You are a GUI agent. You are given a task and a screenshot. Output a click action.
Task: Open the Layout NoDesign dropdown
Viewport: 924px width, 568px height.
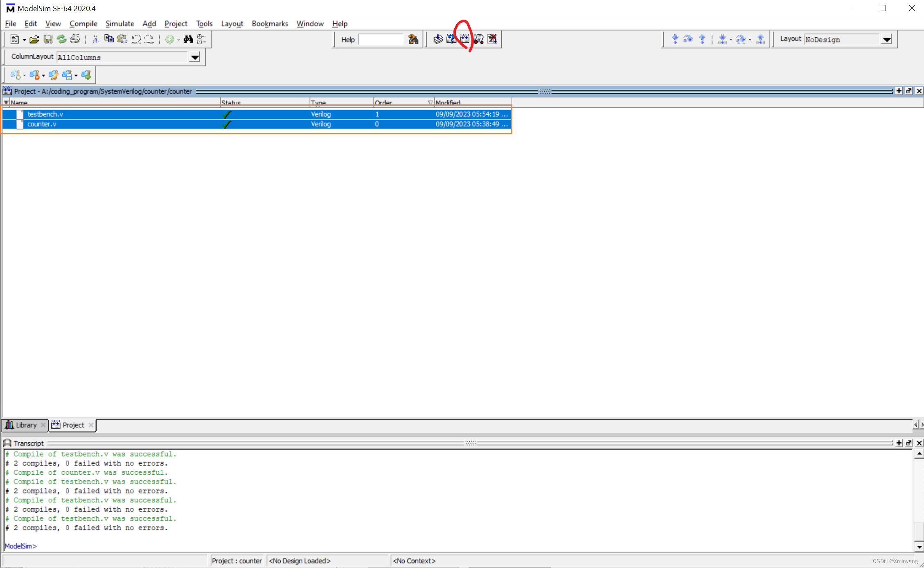point(886,40)
